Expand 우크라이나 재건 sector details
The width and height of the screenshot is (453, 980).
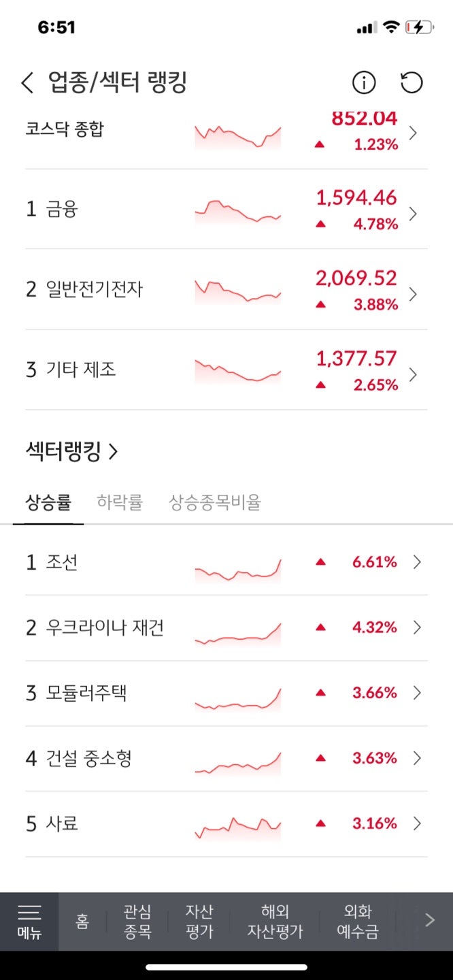pos(417,627)
